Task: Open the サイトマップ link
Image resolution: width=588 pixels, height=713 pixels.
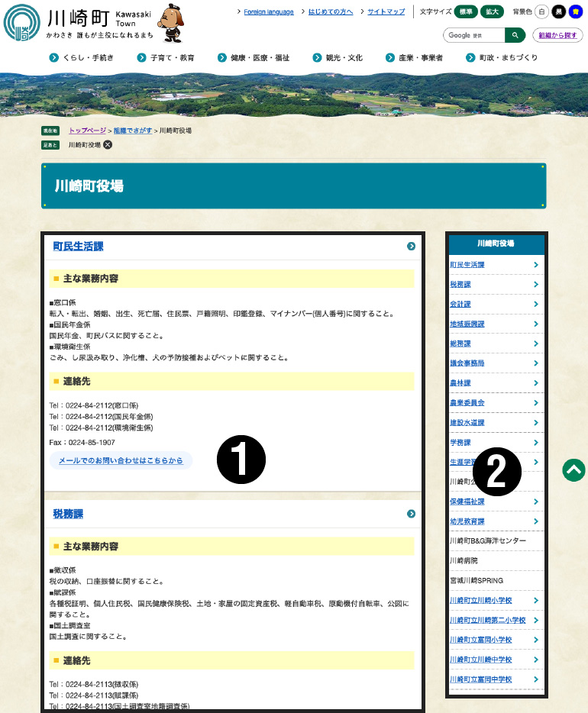Action: pyautogui.click(x=386, y=11)
